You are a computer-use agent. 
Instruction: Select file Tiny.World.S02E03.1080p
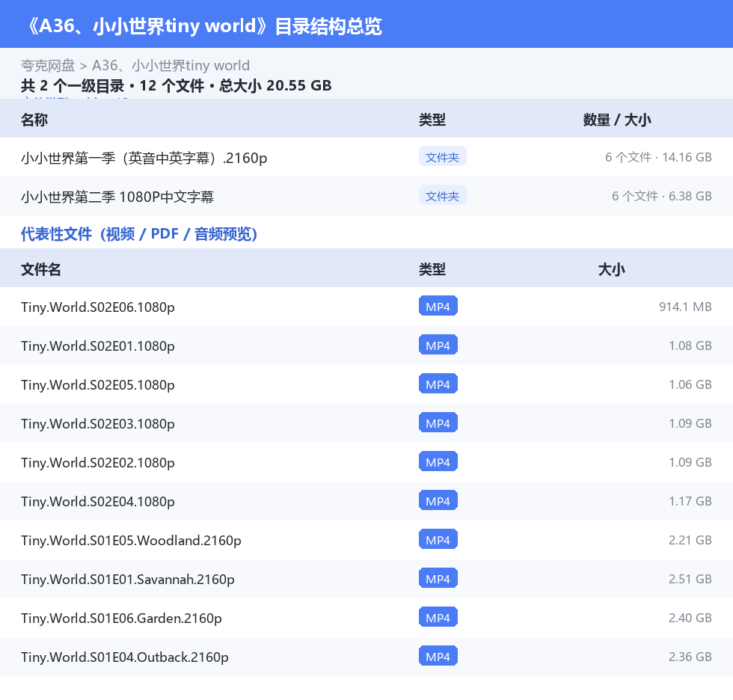click(98, 423)
